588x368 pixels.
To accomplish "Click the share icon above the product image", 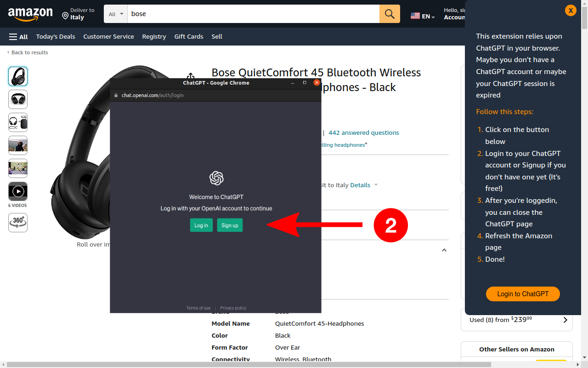I will [x=191, y=76].
